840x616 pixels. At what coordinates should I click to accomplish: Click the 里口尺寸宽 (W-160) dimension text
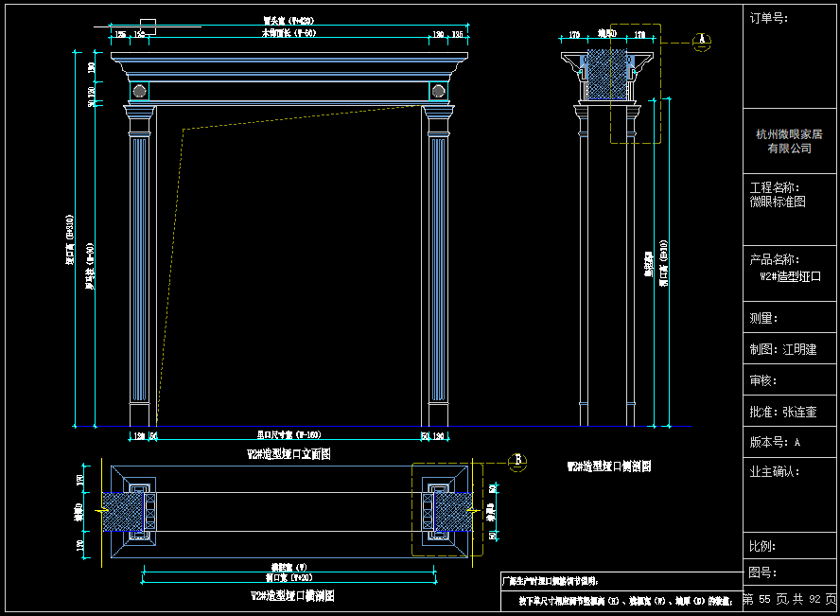click(289, 434)
